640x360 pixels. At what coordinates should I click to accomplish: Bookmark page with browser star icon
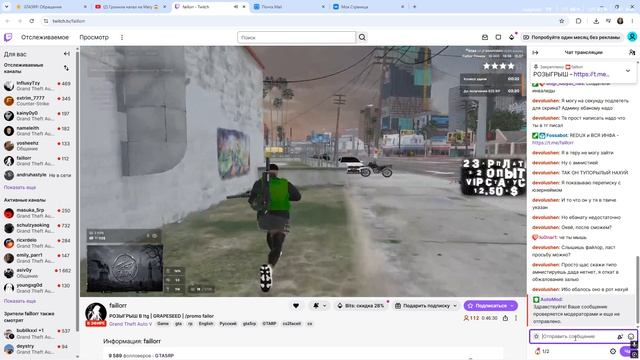pos(562,21)
